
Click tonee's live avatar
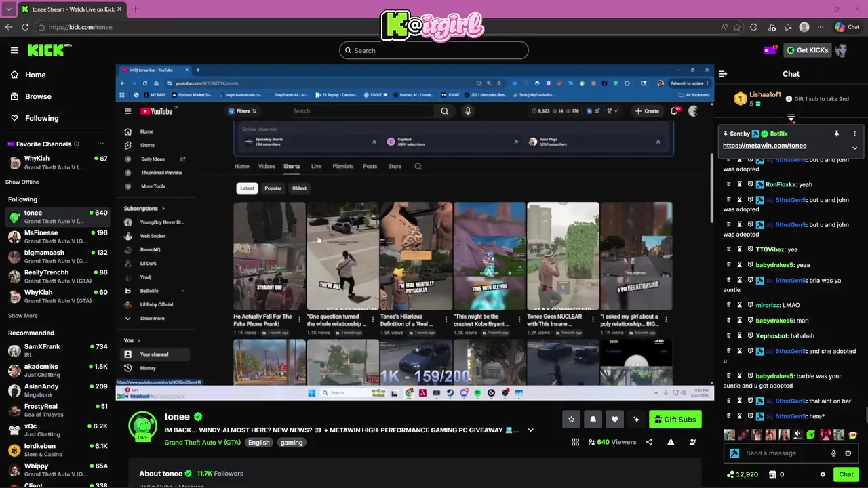143,426
